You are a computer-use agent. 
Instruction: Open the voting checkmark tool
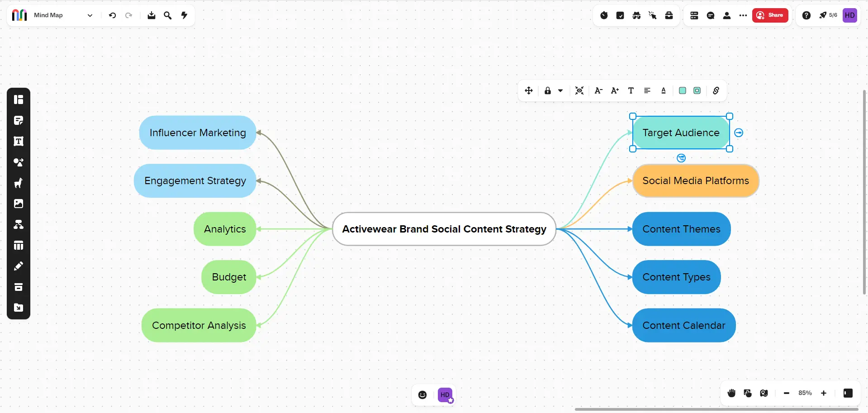(620, 15)
